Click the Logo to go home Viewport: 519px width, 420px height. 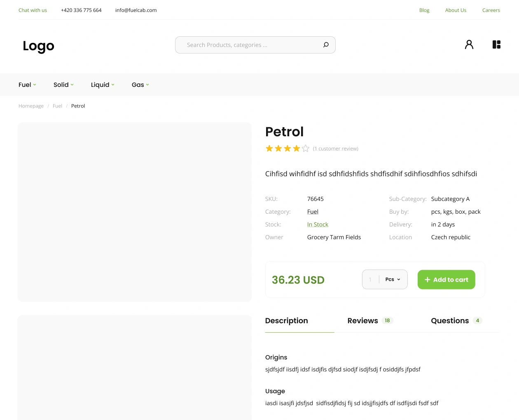click(38, 46)
